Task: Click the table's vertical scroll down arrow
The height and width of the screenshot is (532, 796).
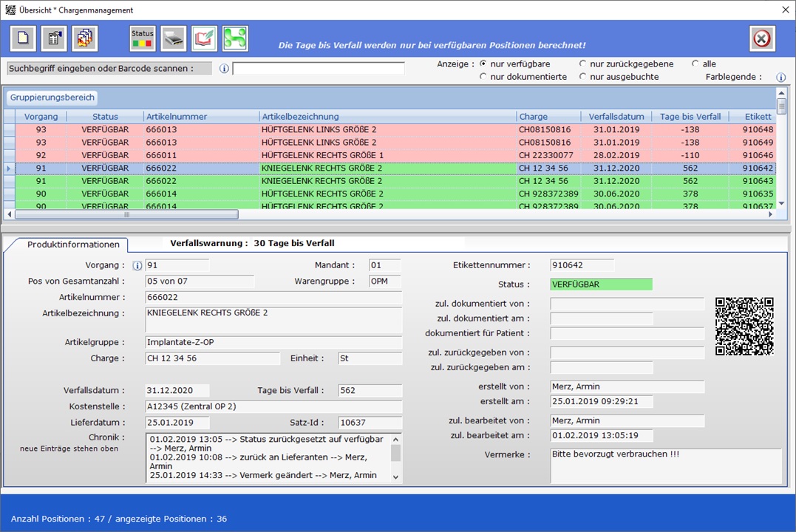Action: [781, 203]
